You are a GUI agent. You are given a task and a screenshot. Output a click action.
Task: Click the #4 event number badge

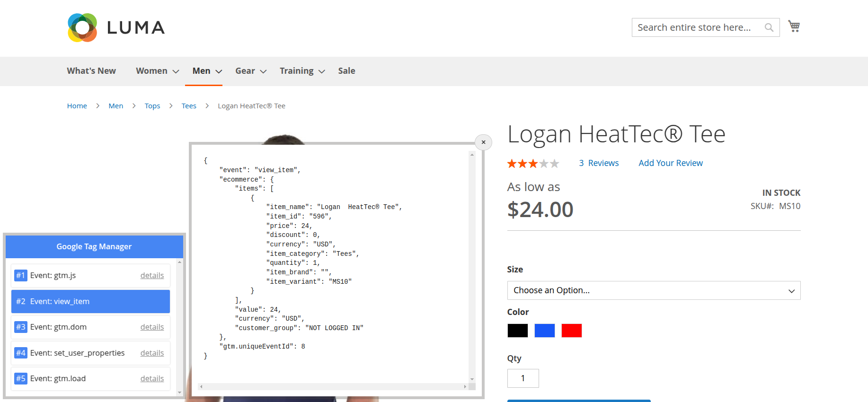point(20,353)
